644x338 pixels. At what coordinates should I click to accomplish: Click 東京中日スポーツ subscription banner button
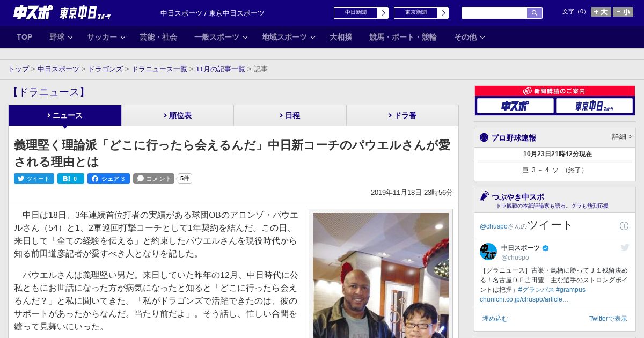click(x=594, y=106)
